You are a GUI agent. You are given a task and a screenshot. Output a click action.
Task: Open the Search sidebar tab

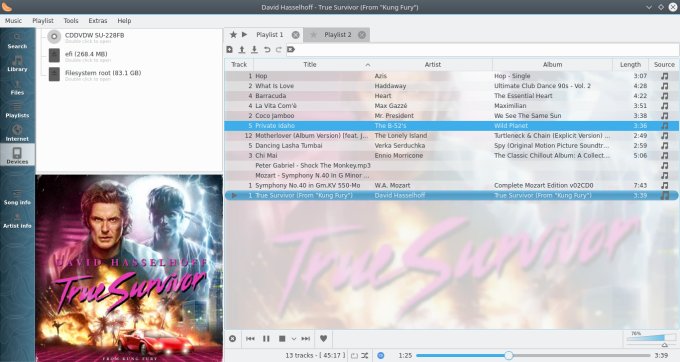17,40
